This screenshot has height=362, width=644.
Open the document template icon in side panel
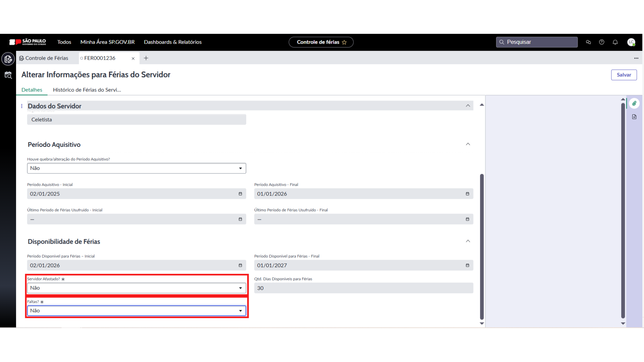coord(634,117)
